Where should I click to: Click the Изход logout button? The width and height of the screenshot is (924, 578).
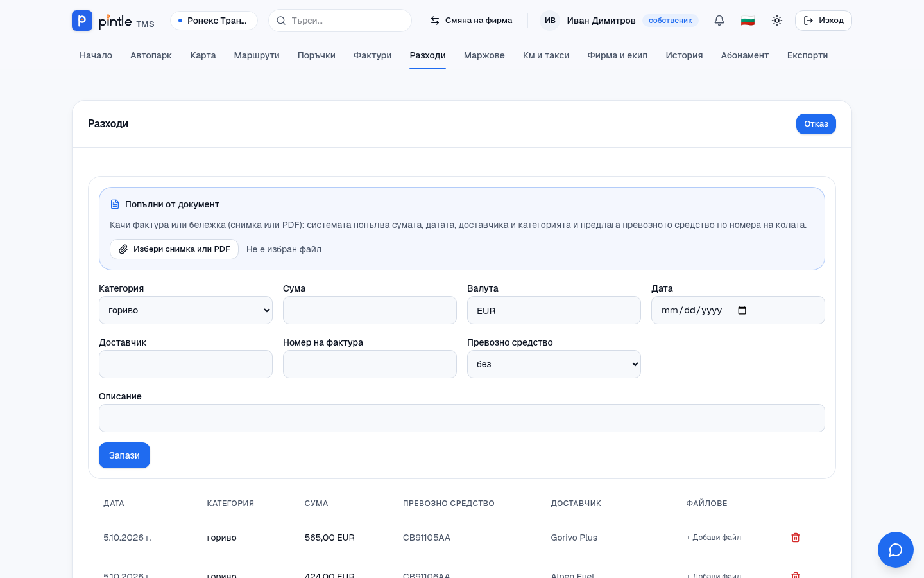coord(823,21)
